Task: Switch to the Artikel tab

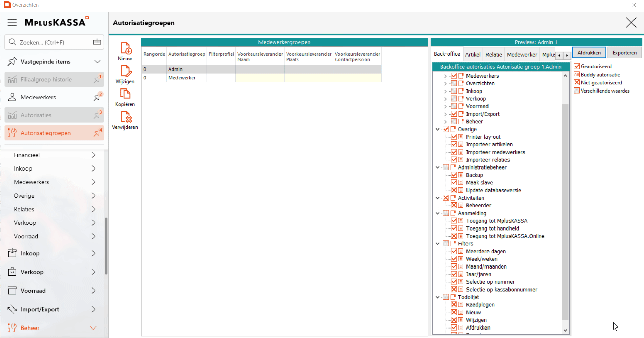Action: (x=473, y=54)
